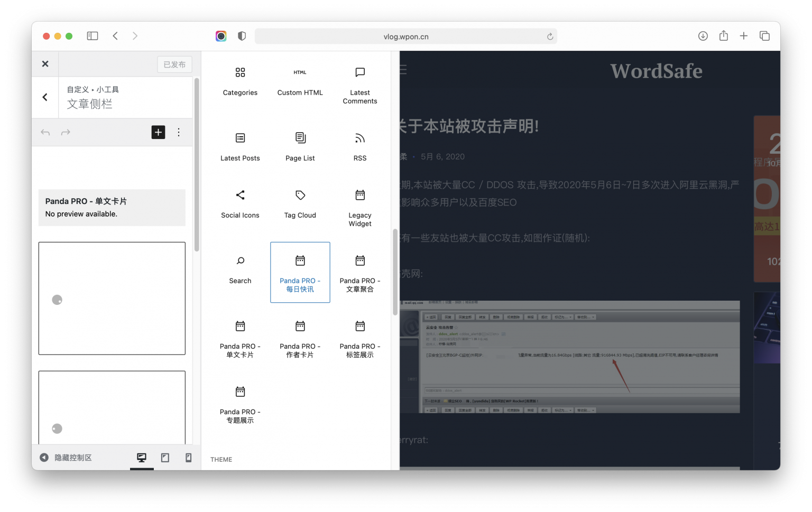Go back in Safari history
The image size is (812, 512).
(x=115, y=36)
